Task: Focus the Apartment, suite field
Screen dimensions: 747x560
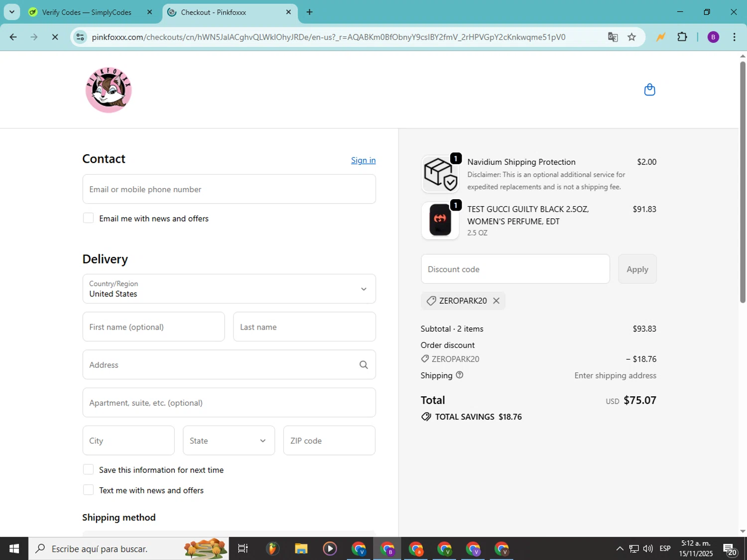Action: coord(229,403)
